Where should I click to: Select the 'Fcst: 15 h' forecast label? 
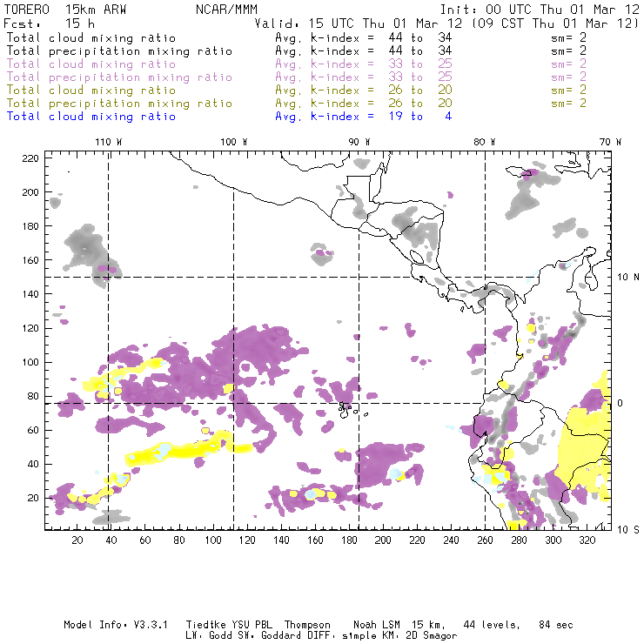coord(49,23)
